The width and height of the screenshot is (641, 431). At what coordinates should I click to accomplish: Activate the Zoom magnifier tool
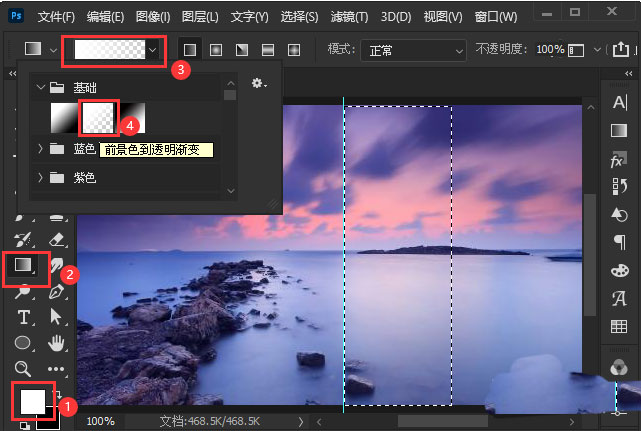(x=25, y=368)
